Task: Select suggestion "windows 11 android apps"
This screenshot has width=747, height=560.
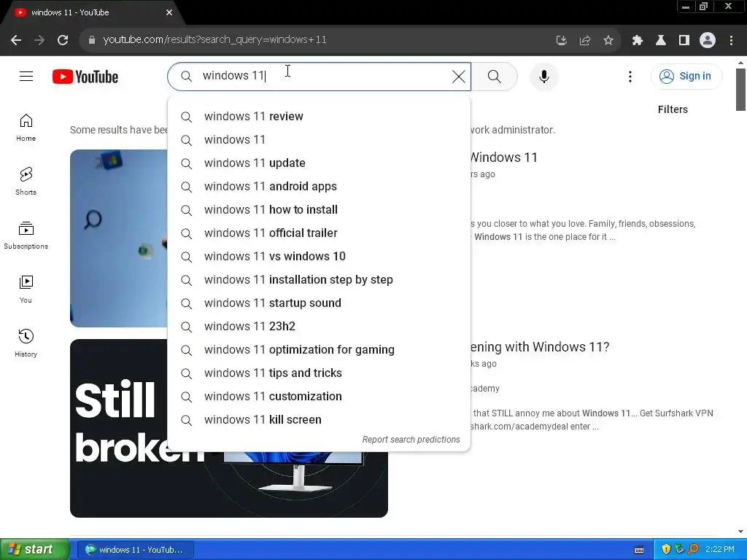Action: [320, 187]
